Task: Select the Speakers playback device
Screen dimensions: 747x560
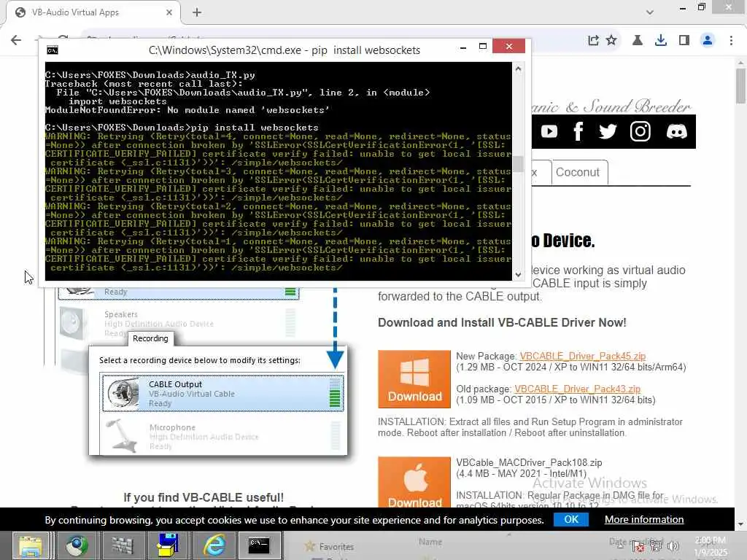Action: click(x=179, y=324)
